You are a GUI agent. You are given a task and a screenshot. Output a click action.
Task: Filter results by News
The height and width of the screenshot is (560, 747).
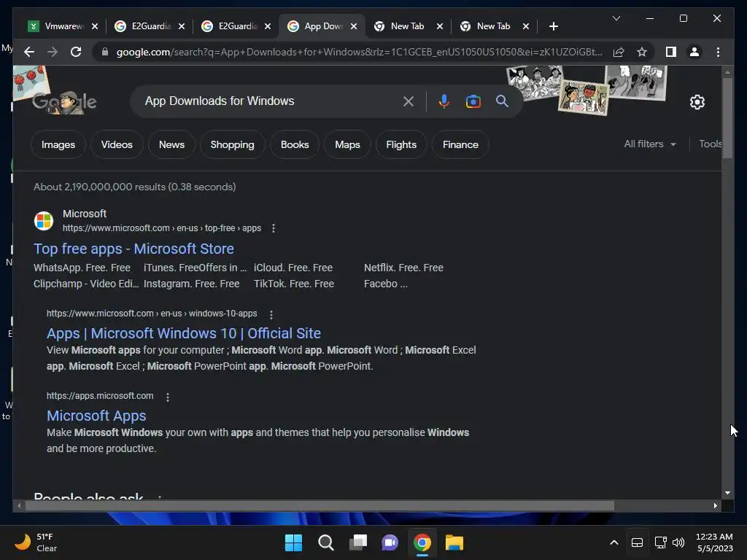pos(171,144)
